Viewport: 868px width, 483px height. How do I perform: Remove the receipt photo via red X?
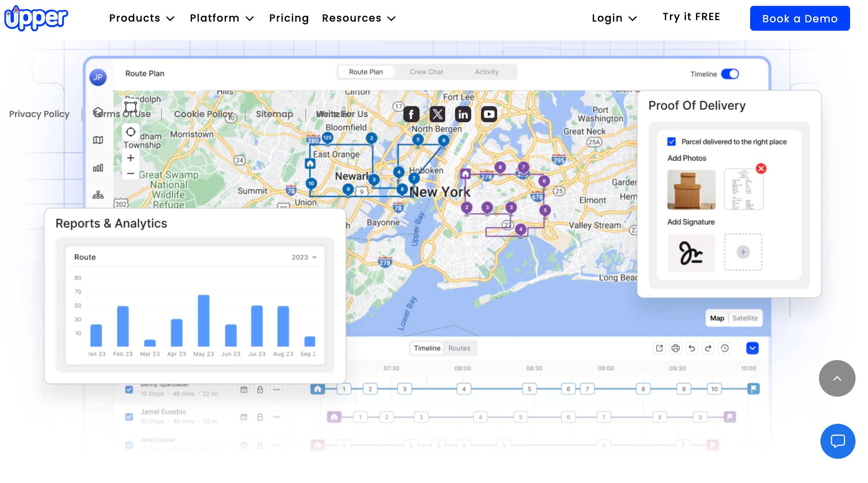(x=761, y=169)
